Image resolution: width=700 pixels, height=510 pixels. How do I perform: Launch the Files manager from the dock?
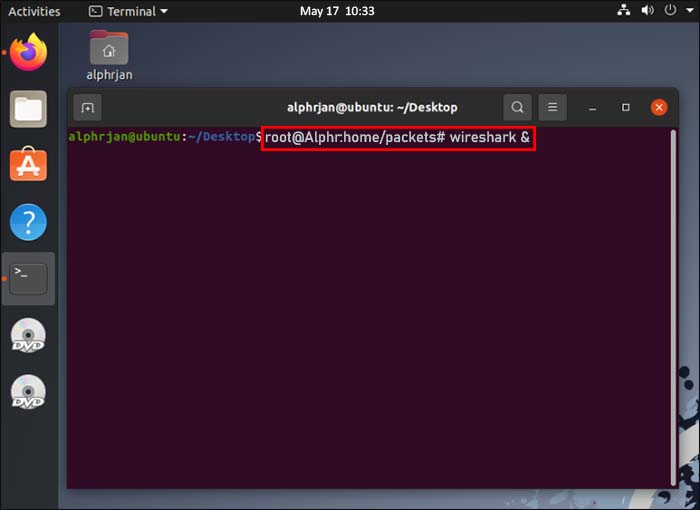(29, 109)
